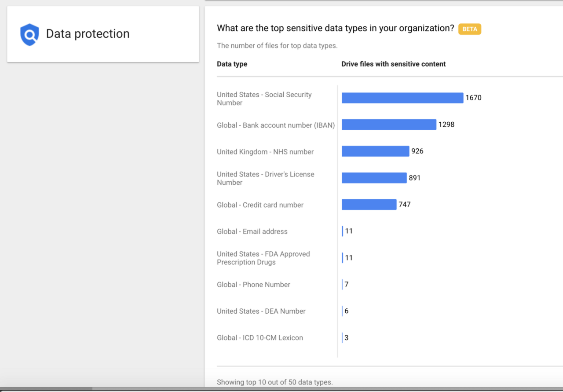
Task: Click the sensitive data types question heading
Action: pyautogui.click(x=335, y=29)
